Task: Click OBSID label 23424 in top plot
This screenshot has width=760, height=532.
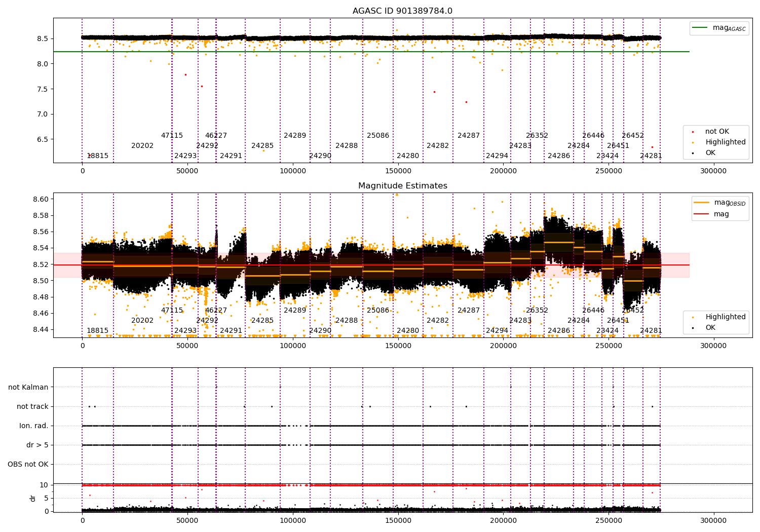Action: [607, 156]
